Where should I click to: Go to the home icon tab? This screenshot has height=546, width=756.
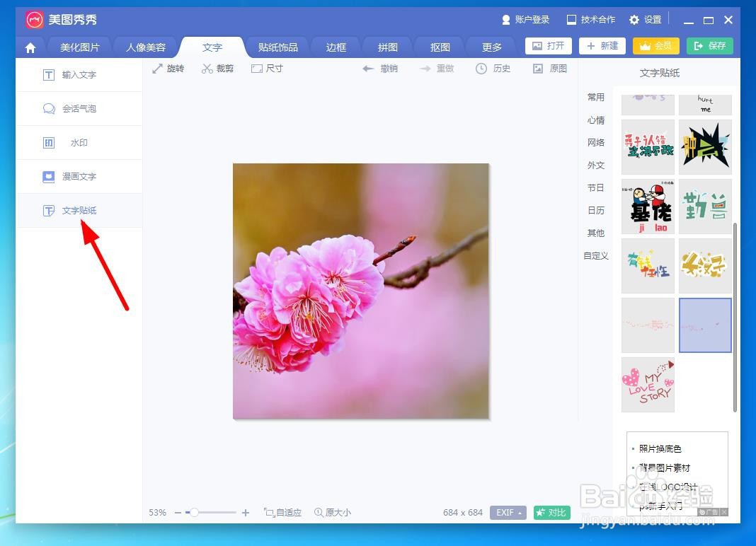click(30, 47)
